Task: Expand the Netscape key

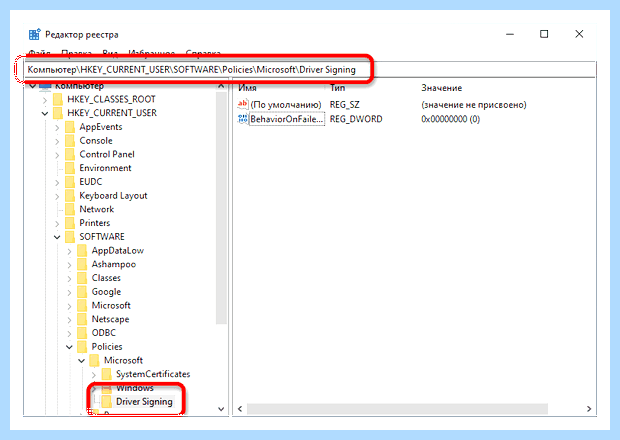Action: pos(69,319)
